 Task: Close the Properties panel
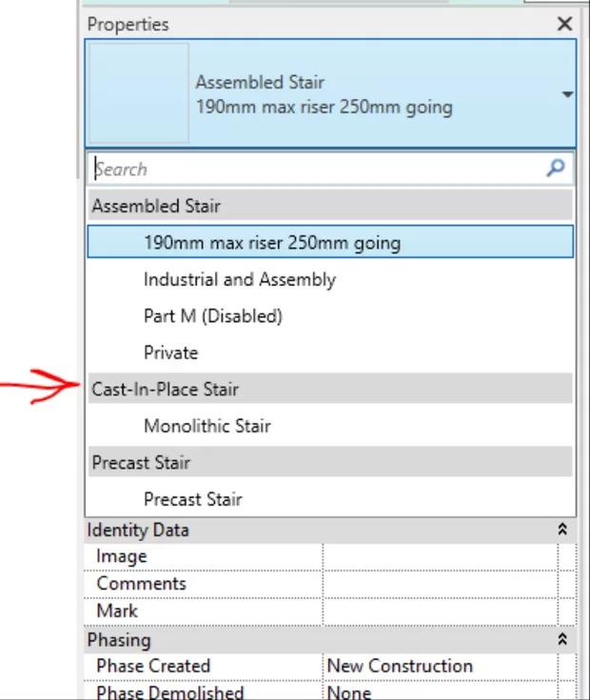565,25
